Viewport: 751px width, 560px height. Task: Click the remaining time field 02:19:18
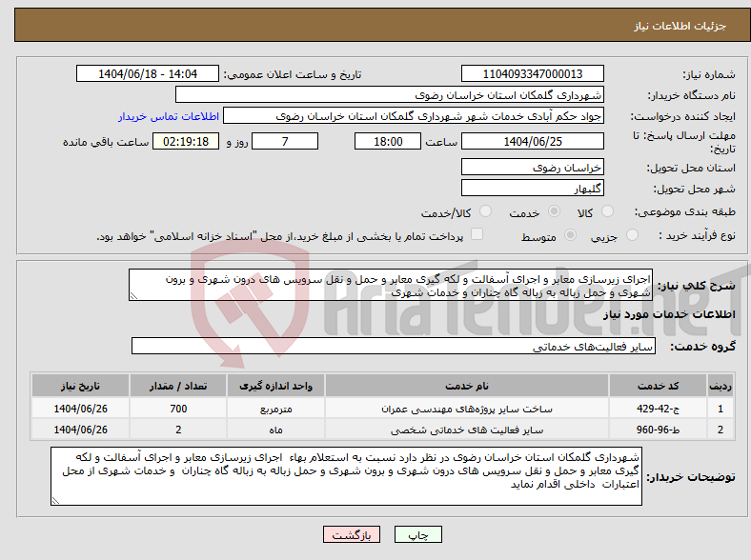pos(186,142)
